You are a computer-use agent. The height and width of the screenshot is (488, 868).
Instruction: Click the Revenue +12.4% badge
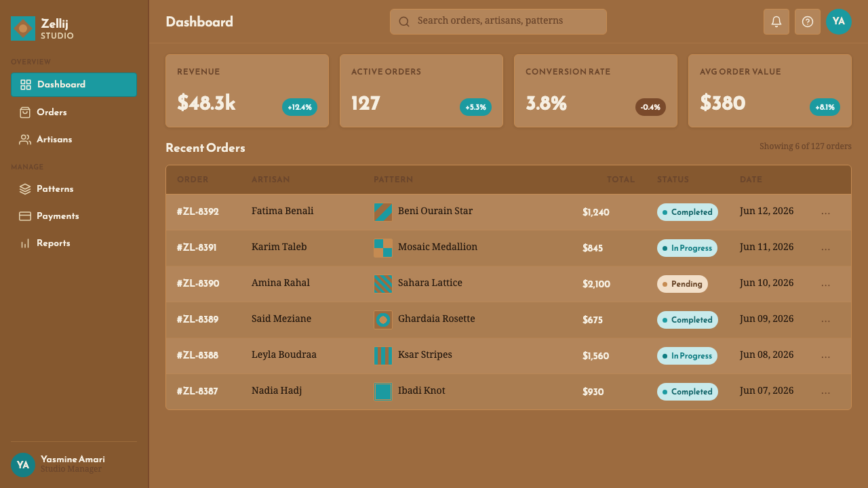click(300, 107)
